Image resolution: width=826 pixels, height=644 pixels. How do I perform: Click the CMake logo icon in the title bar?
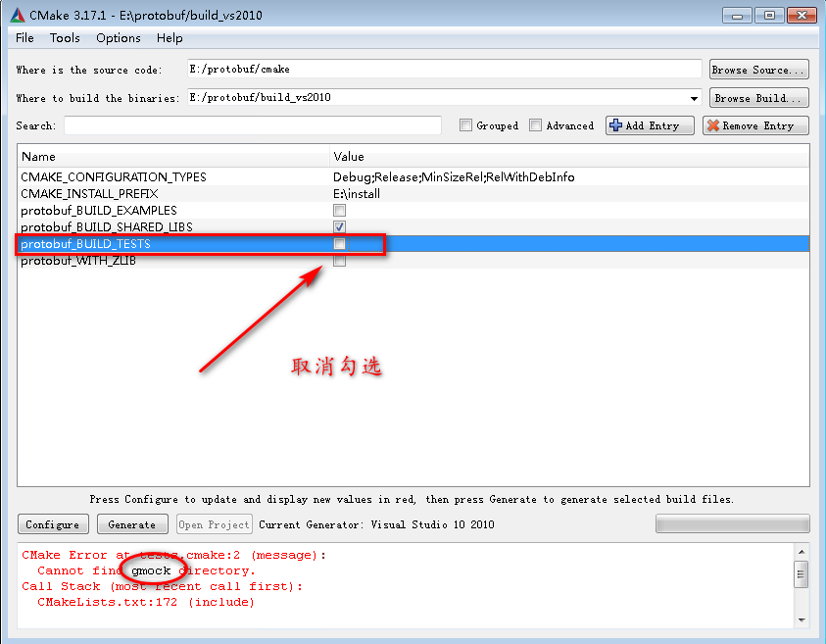[17, 15]
